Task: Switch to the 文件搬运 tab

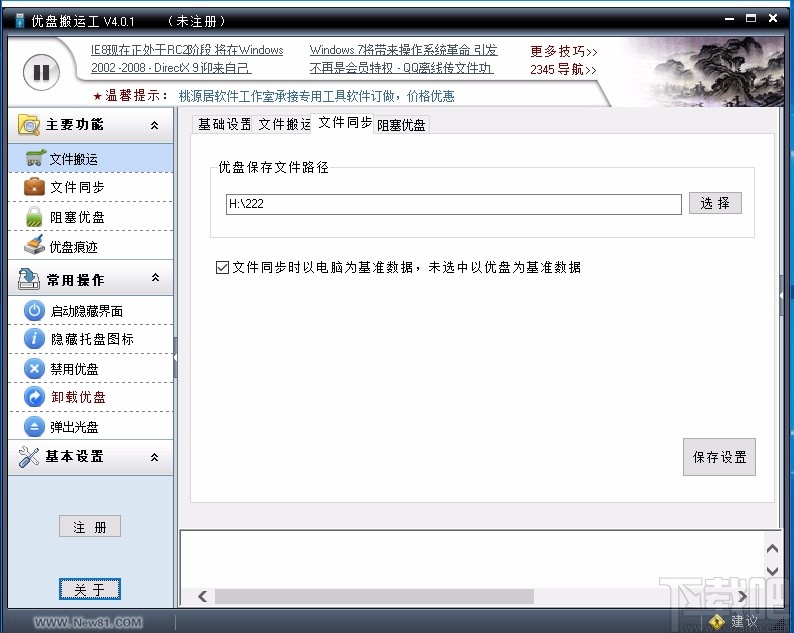Action: coord(283,124)
